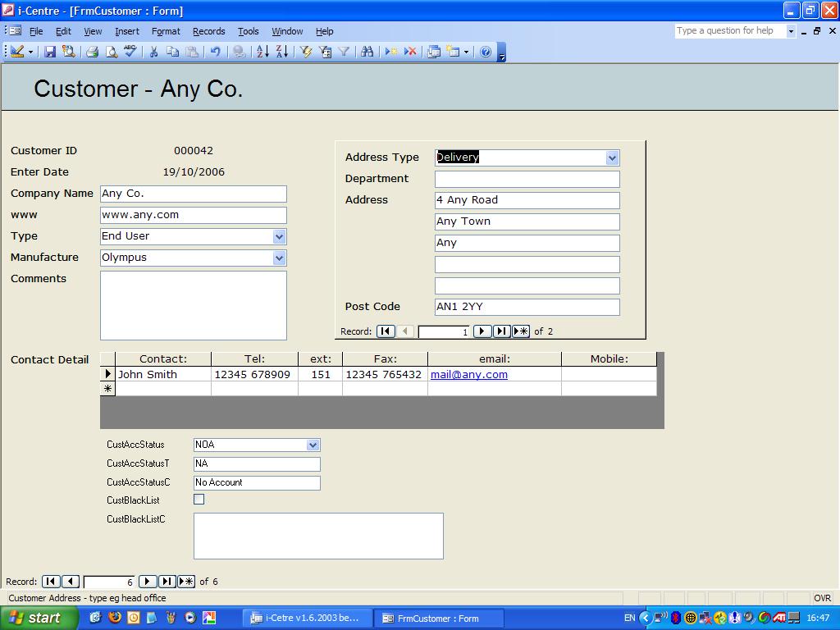Copy selection using Copy icon
Screen dimensions: 840x630
point(172,52)
